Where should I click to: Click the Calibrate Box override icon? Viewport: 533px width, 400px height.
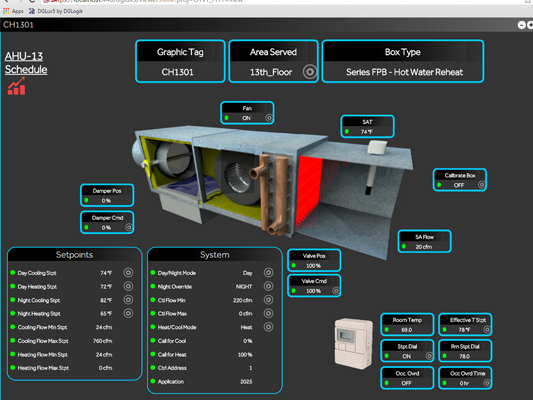pos(481,185)
